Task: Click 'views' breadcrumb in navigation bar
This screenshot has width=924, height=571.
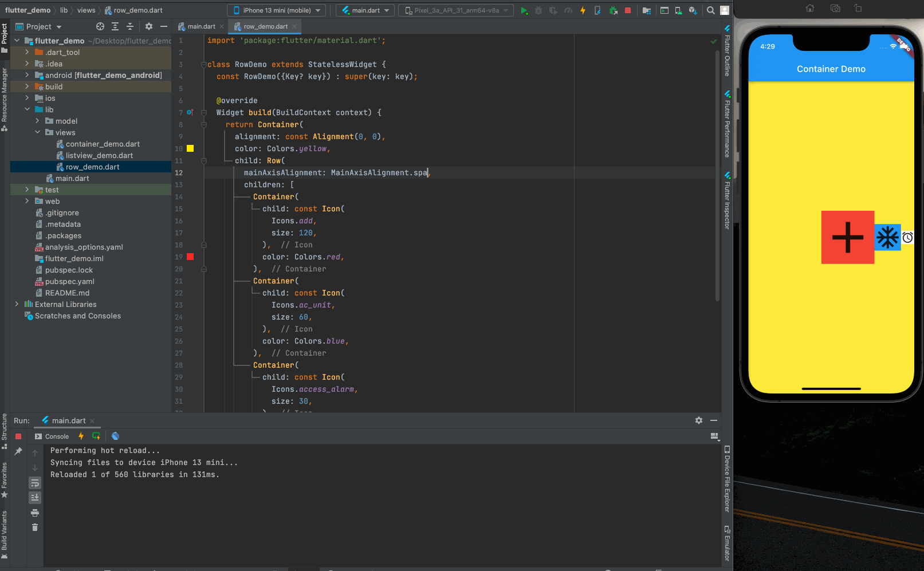Action: (86, 10)
